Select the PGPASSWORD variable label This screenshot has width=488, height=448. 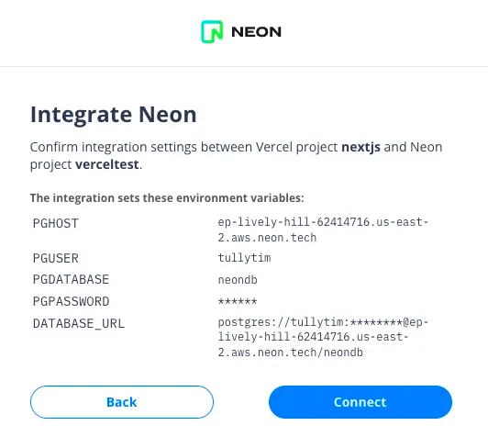[x=71, y=302]
